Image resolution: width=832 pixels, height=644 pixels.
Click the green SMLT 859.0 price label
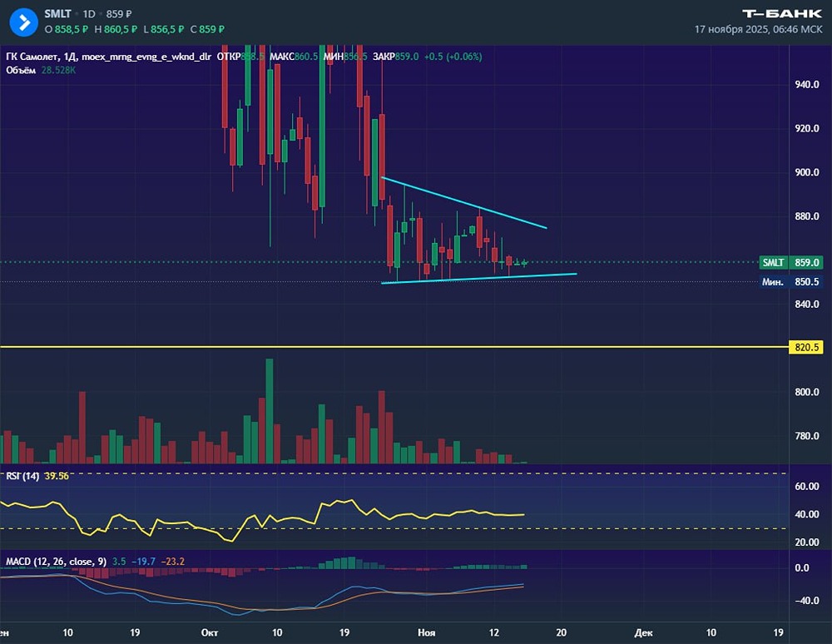click(790, 262)
